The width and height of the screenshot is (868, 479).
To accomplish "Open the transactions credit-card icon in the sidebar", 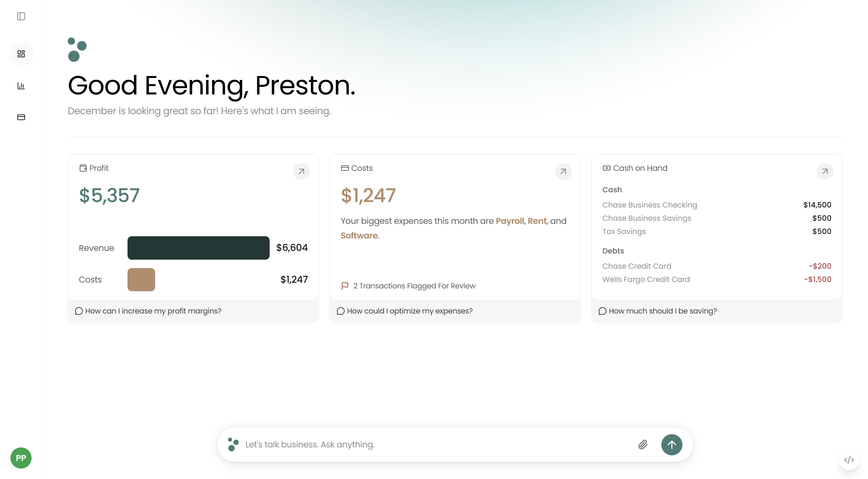I will 21,117.
